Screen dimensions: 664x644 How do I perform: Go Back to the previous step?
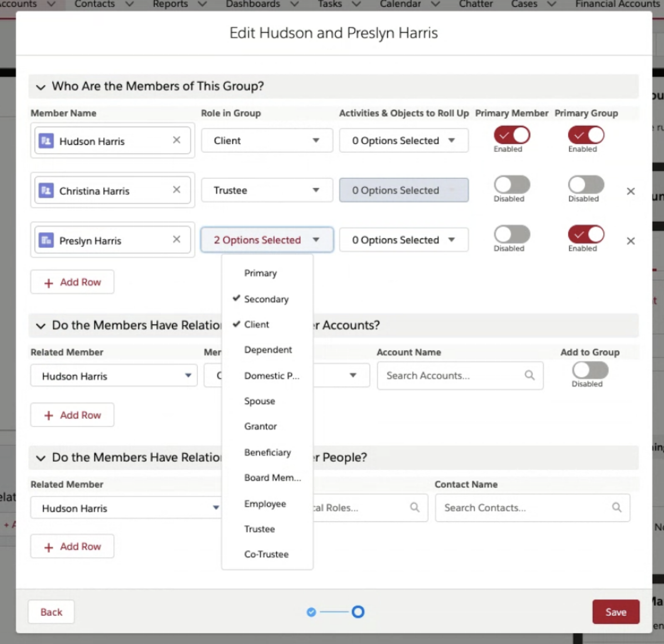coord(51,612)
